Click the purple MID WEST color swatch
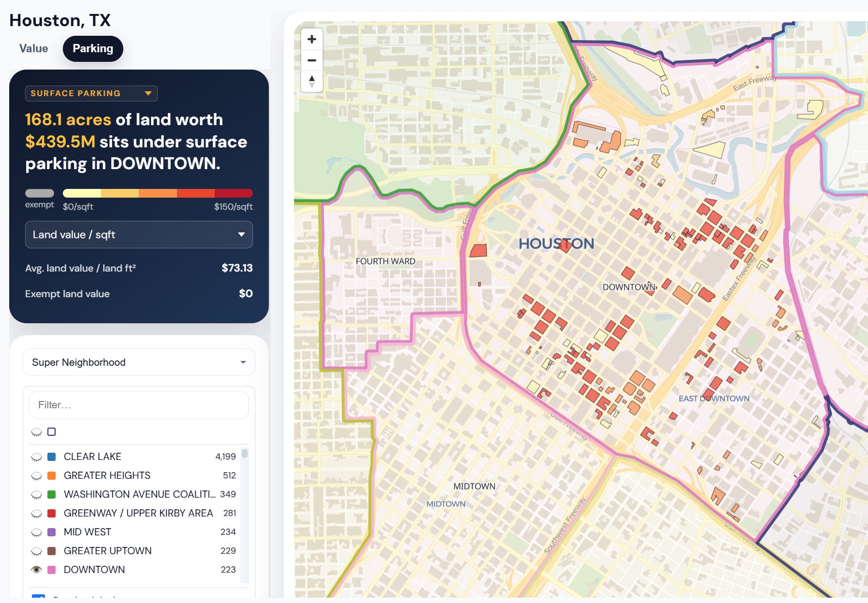 (52, 532)
